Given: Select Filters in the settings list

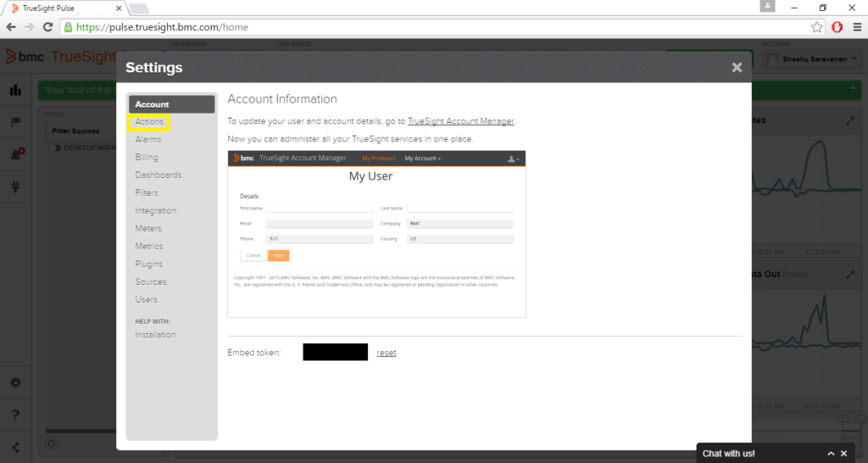Looking at the screenshot, I should [x=147, y=192].
